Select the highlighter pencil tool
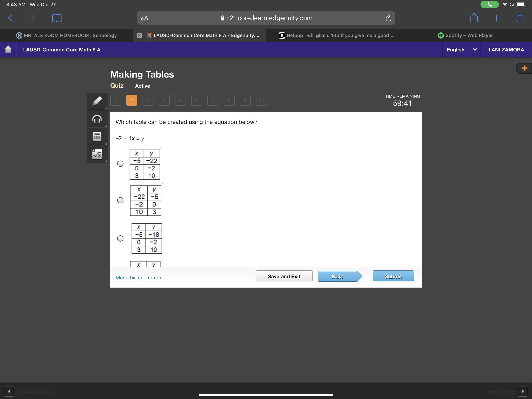The image size is (532, 399). pyautogui.click(x=97, y=101)
